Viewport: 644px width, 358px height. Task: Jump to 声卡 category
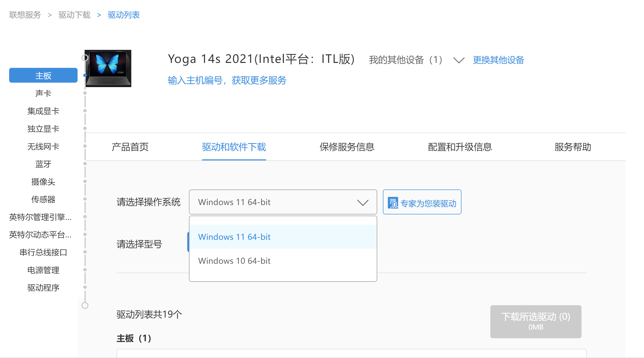(43, 93)
